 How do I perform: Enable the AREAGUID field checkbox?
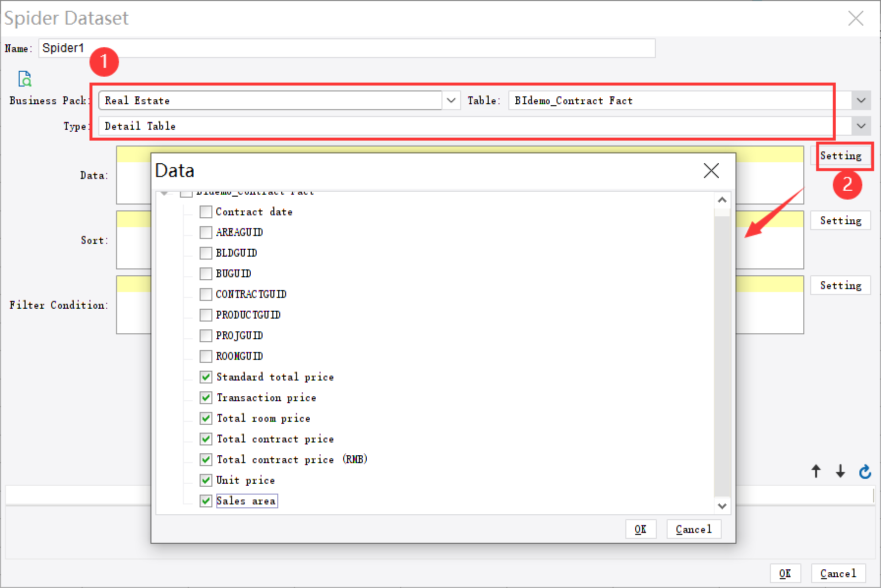click(206, 232)
